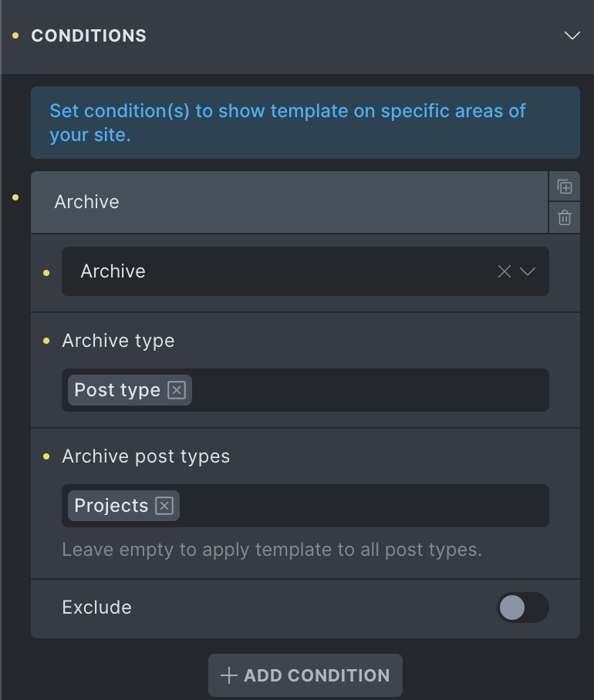Screen dimensions: 594x700
Task: Open the Archive type select field
Action: (x=305, y=390)
